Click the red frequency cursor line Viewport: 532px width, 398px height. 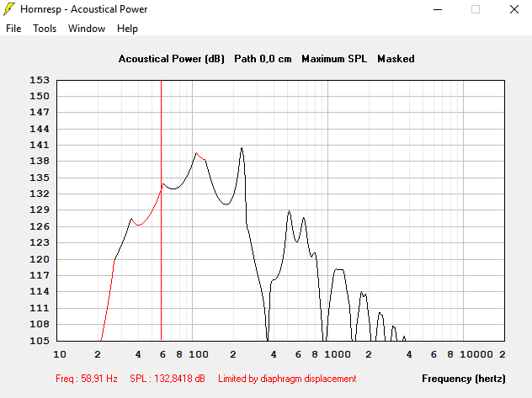click(161, 210)
